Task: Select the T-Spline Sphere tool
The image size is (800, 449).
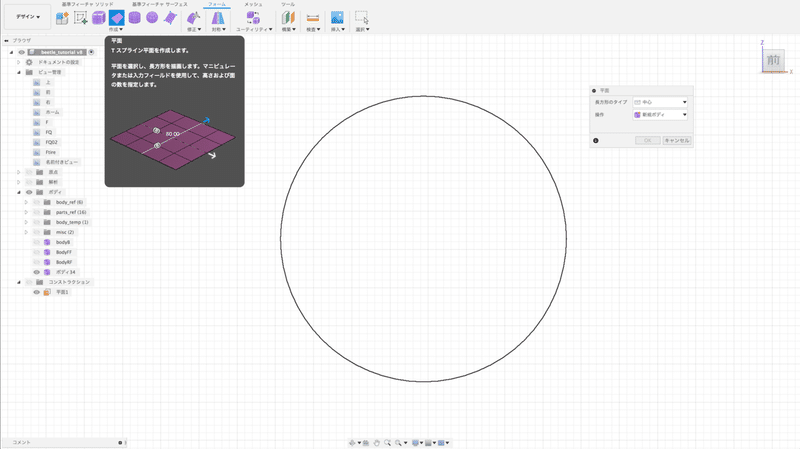Action: (x=152, y=18)
